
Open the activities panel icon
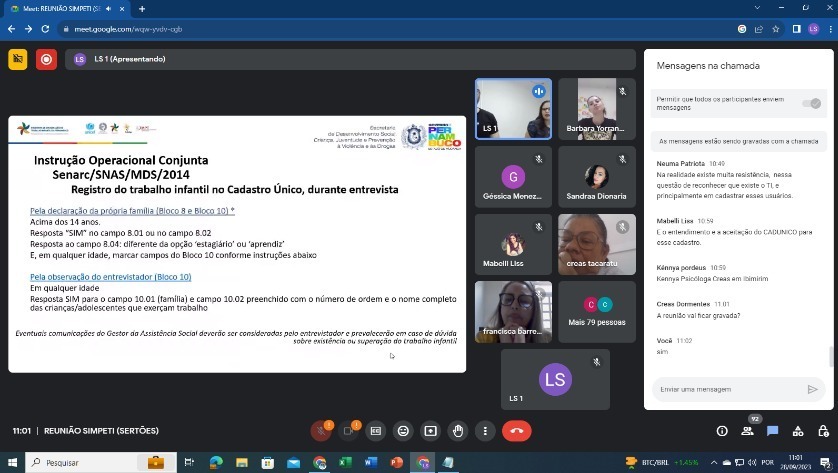pyautogui.click(x=797, y=431)
